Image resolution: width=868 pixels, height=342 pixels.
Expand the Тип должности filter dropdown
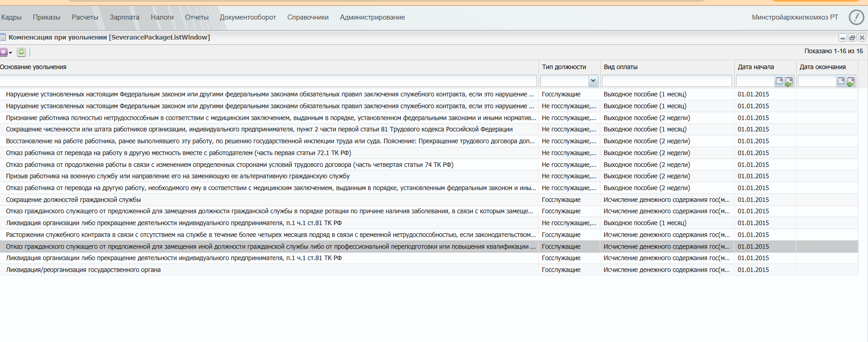point(593,81)
